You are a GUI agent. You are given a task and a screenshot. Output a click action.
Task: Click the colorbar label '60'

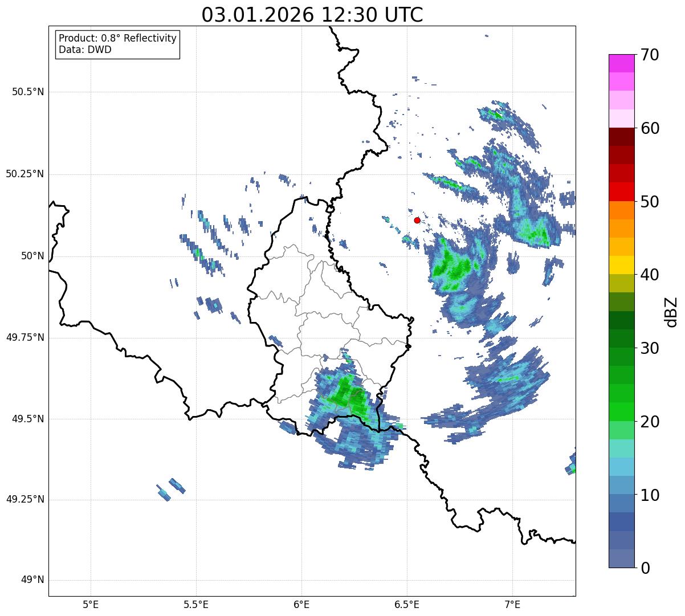point(650,128)
